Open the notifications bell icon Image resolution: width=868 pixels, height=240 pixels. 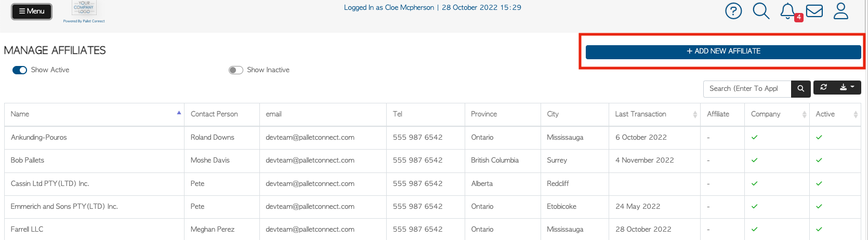point(788,11)
